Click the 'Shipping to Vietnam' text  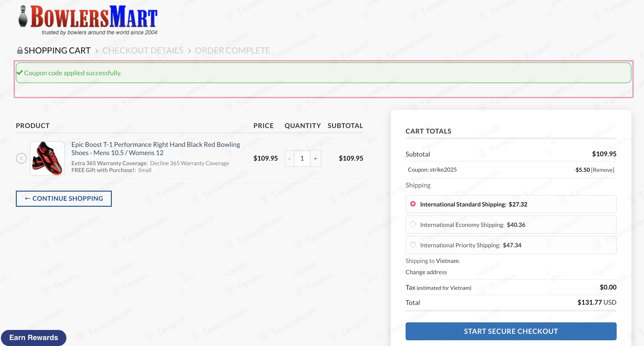pyautogui.click(x=432, y=261)
